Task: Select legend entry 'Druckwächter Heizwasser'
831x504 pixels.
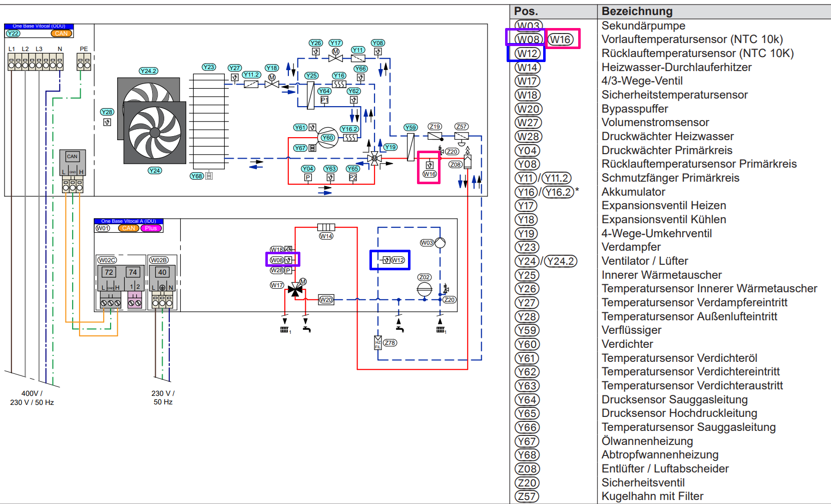Action: pos(668,136)
